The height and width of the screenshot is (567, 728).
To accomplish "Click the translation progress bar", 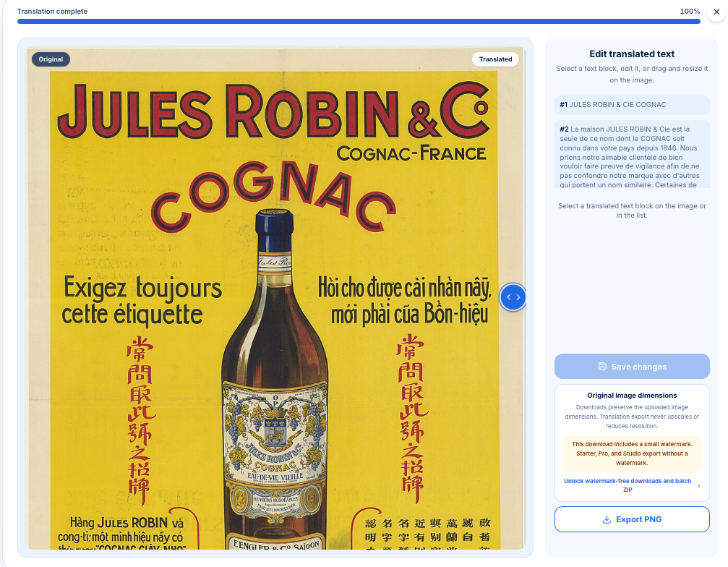I will pyautogui.click(x=359, y=22).
